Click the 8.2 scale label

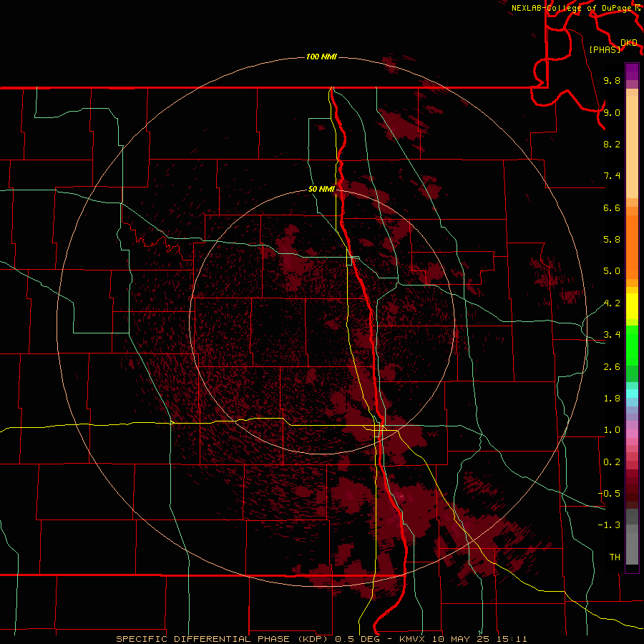tap(612, 144)
